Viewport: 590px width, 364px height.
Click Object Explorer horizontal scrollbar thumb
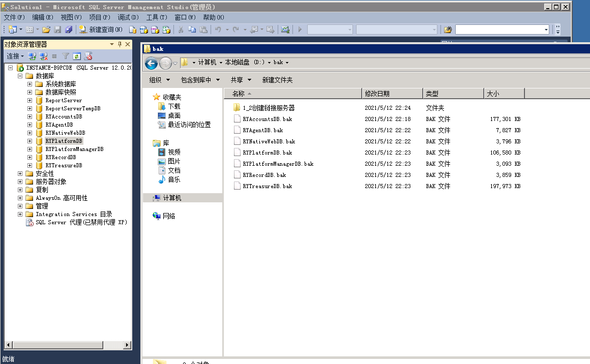57,345
